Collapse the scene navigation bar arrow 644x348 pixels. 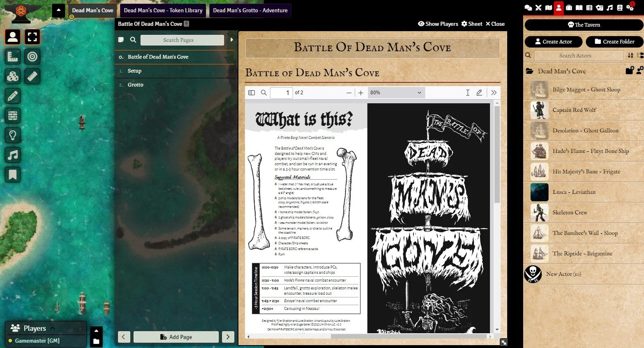tap(59, 10)
